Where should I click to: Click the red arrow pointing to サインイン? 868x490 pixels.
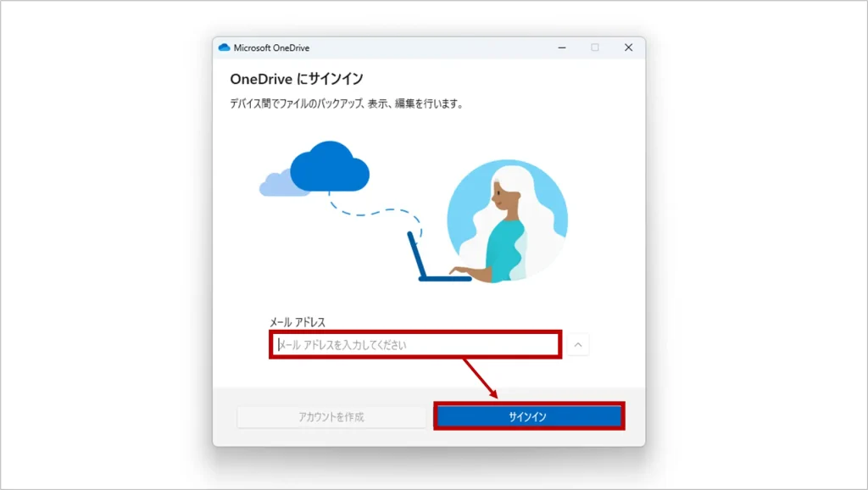tap(479, 378)
